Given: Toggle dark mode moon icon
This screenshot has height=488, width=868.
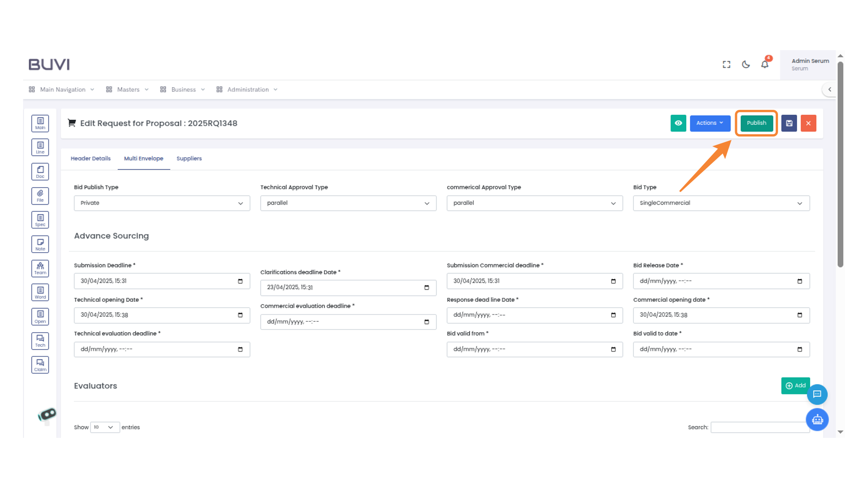Looking at the screenshot, I should click(x=746, y=65).
